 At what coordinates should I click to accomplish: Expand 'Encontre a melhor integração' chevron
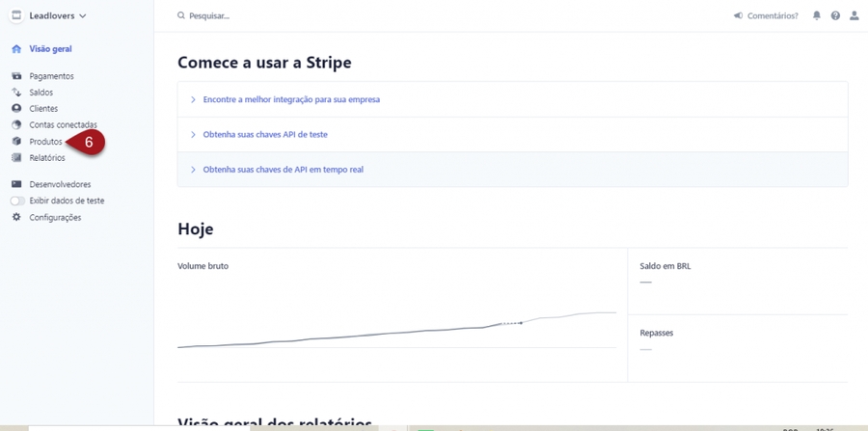click(x=193, y=100)
